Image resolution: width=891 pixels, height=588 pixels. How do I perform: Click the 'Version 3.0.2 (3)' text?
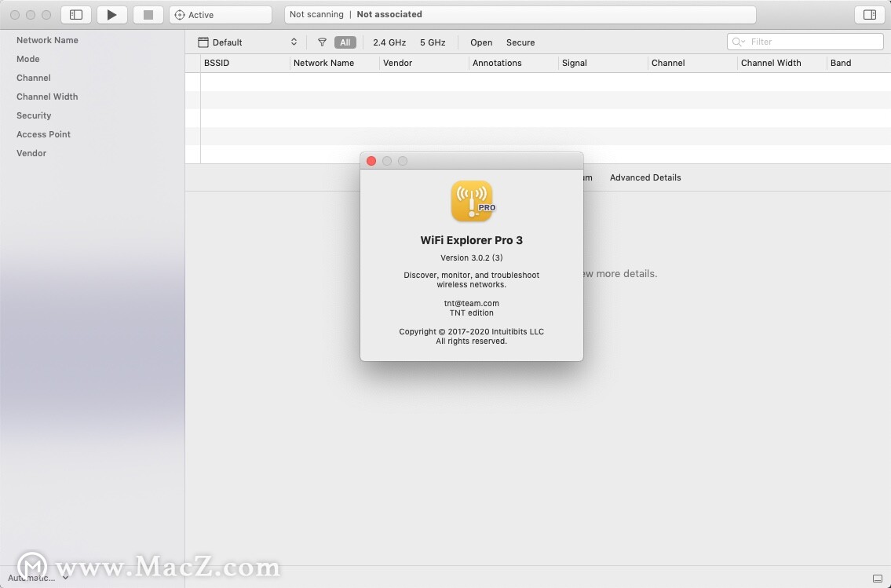point(472,257)
